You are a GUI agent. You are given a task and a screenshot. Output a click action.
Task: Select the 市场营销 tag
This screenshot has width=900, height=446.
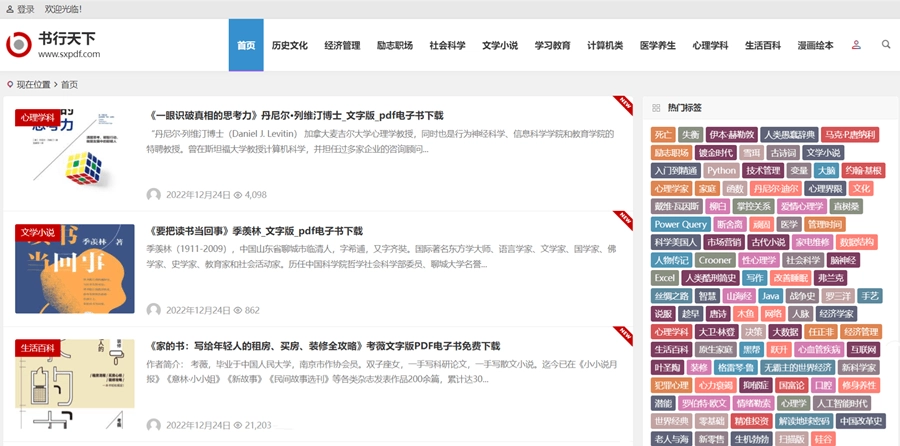pyautogui.click(x=723, y=242)
